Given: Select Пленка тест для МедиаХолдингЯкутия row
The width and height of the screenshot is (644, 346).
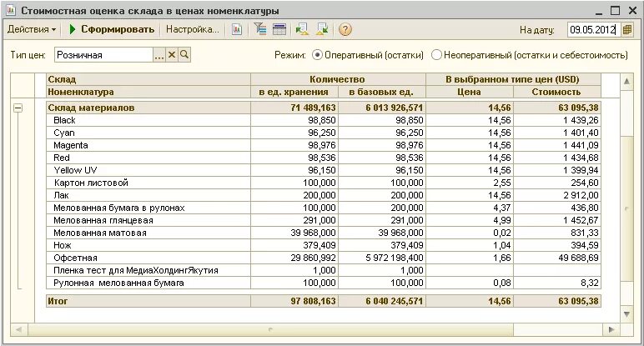Looking at the screenshot, I should coord(136,270).
